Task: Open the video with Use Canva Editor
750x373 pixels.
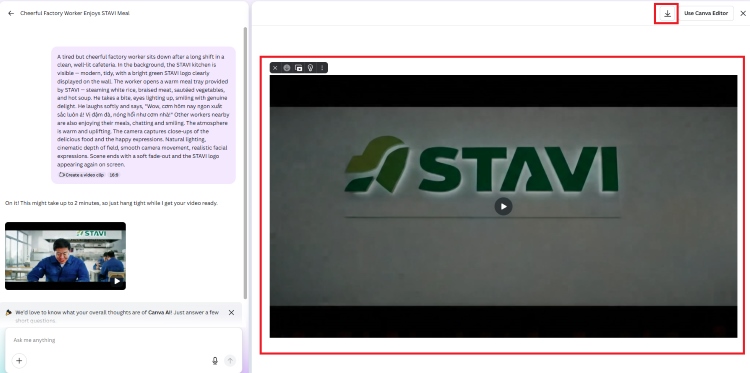Action: coord(706,13)
